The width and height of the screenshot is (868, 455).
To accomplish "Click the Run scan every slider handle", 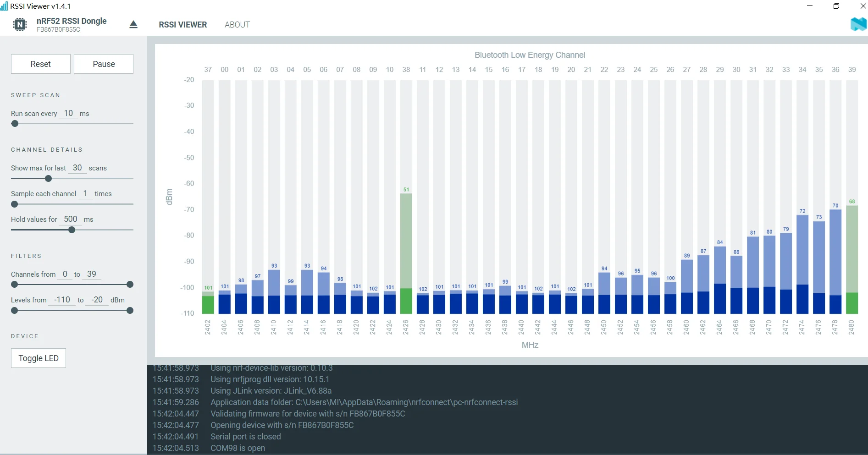I will point(15,124).
